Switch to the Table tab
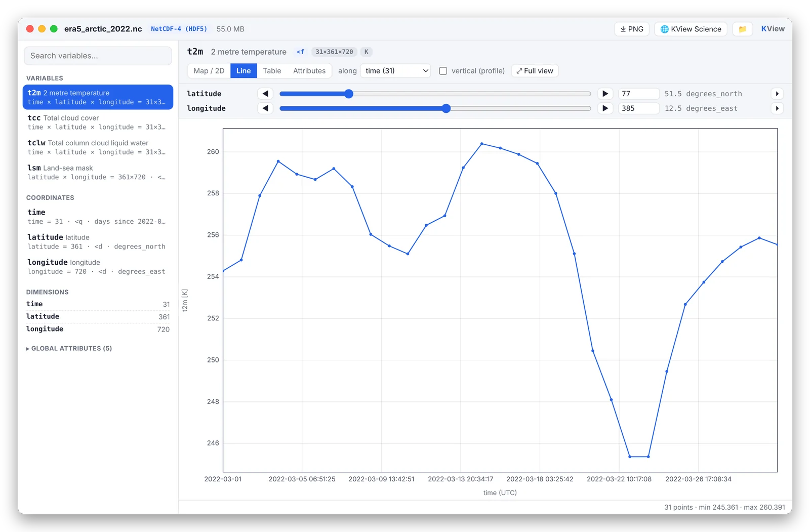 [272, 71]
